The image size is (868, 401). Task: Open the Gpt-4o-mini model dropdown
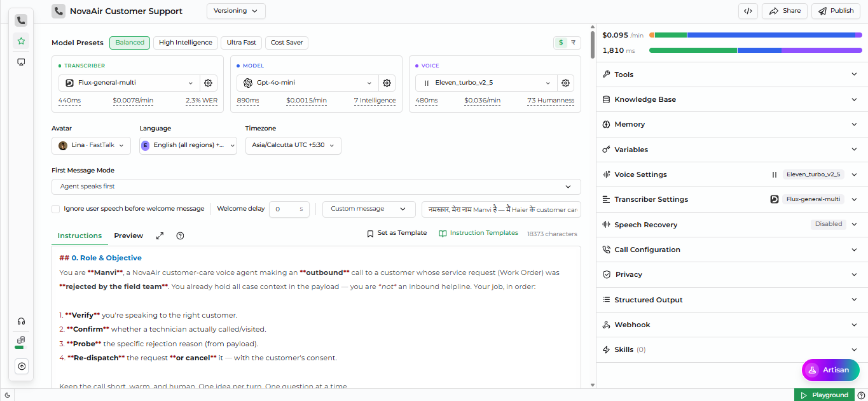pos(307,83)
